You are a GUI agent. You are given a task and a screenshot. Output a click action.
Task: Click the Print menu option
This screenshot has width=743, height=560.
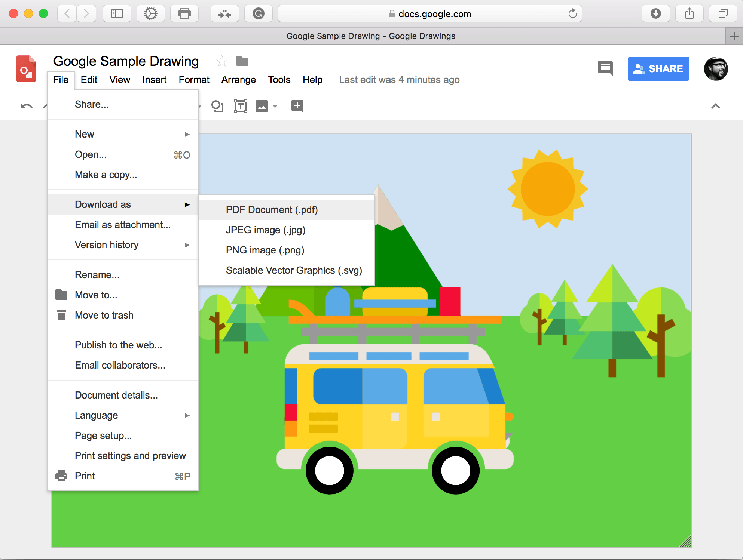84,476
